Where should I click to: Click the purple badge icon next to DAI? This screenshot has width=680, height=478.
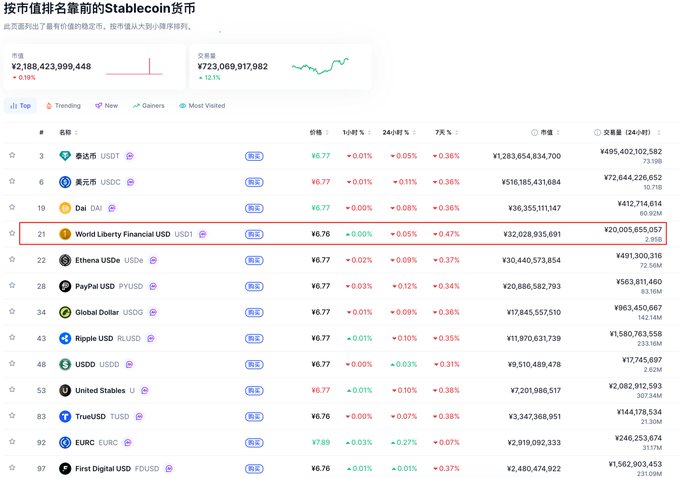click(112, 208)
